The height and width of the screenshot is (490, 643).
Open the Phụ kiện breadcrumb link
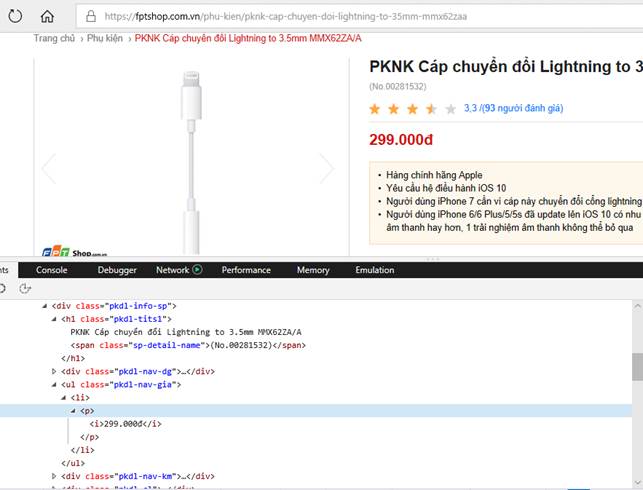tap(105, 38)
